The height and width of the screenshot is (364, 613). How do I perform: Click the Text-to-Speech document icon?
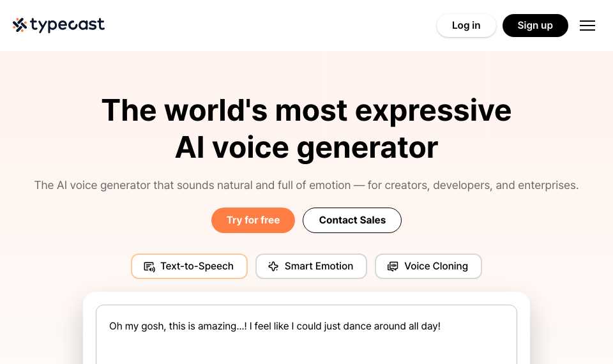point(149,267)
